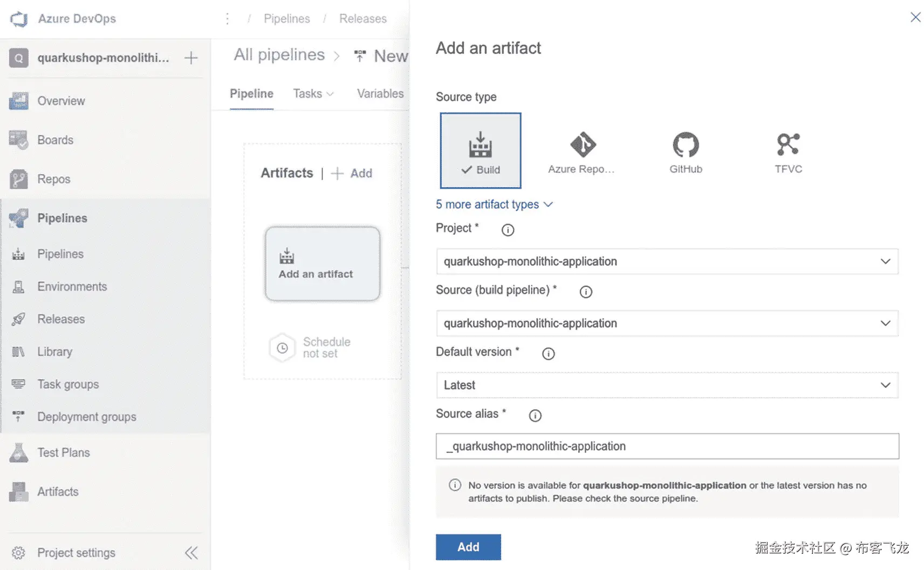Open Repos in the sidebar
The image size is (924, 570).
53,179
